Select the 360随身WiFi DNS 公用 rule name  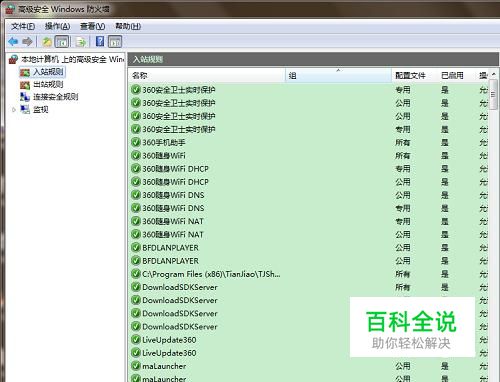coord(173,195)
